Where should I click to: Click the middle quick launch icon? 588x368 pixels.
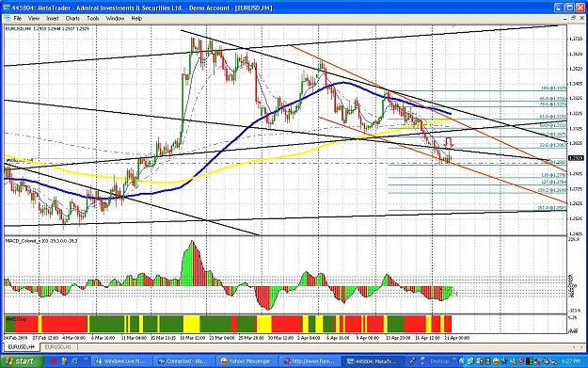[x=64, y=361]
